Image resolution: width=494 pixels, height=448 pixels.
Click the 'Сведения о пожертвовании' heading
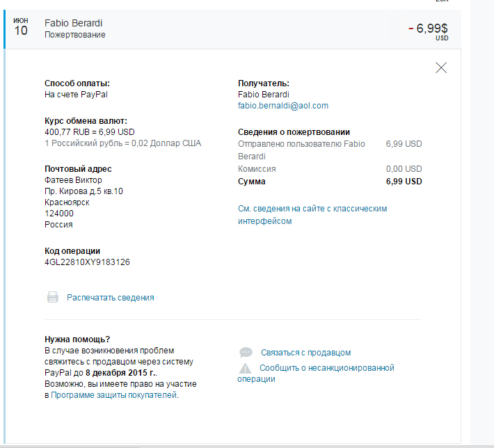point(294,132)
